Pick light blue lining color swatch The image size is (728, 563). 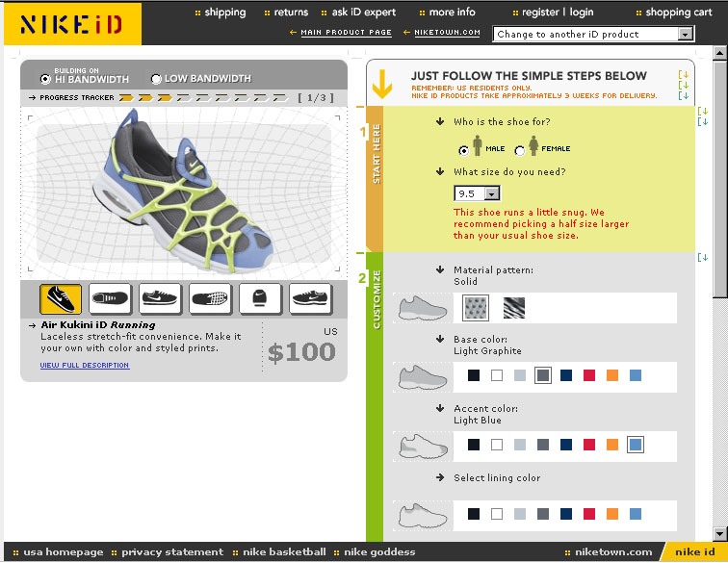coord(636,514)
